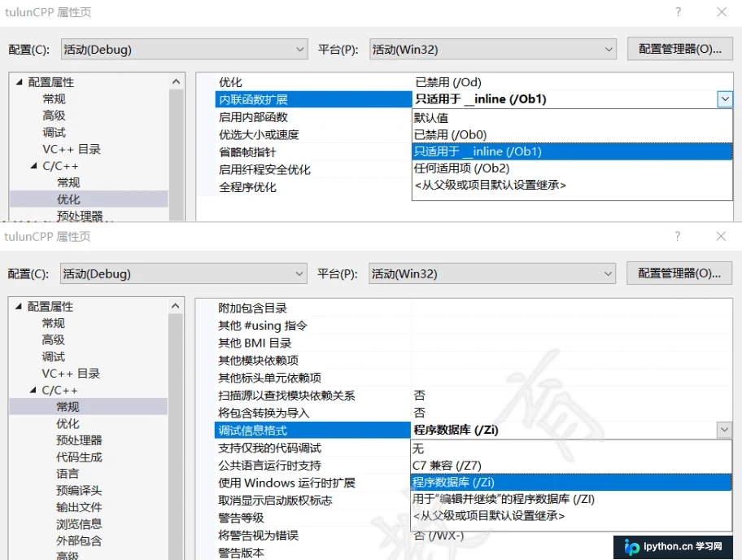
Task: Select 预编译头 tree item
Action: pos(79,491)
